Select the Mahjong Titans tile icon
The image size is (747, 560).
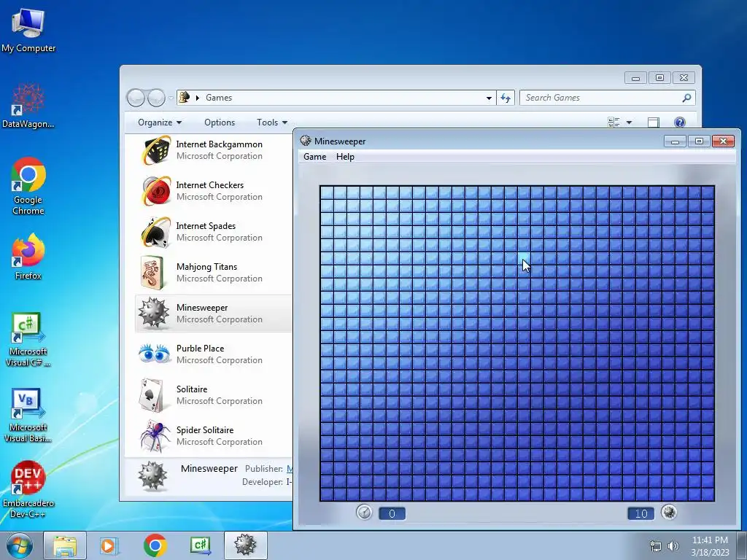[153, 273]
